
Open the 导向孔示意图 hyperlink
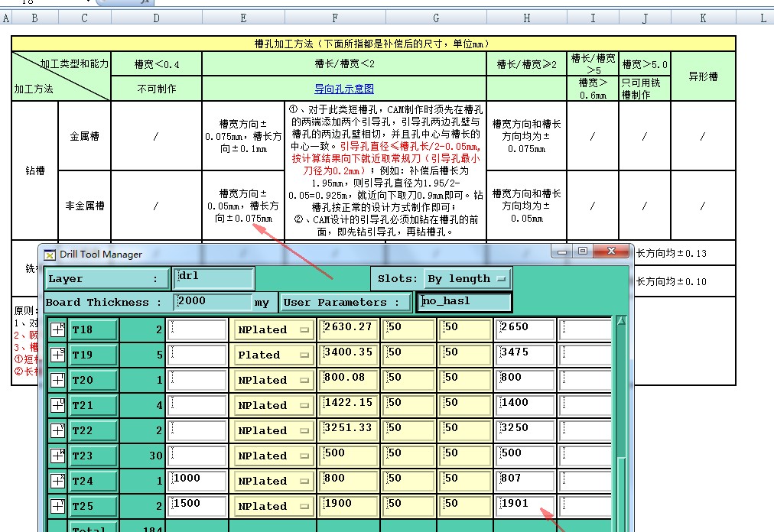tap(344, 89)
